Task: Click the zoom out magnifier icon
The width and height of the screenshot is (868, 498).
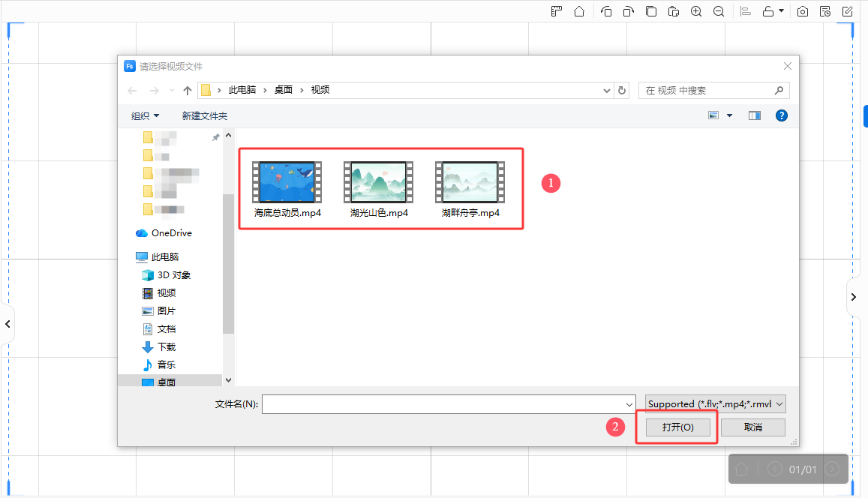Action: [719, 11]
